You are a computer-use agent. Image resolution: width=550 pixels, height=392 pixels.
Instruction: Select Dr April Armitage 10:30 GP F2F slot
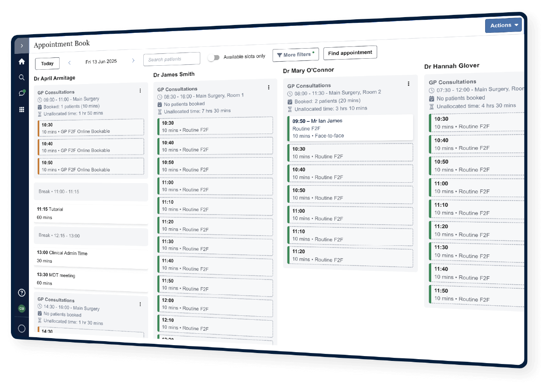pos(91,128)
